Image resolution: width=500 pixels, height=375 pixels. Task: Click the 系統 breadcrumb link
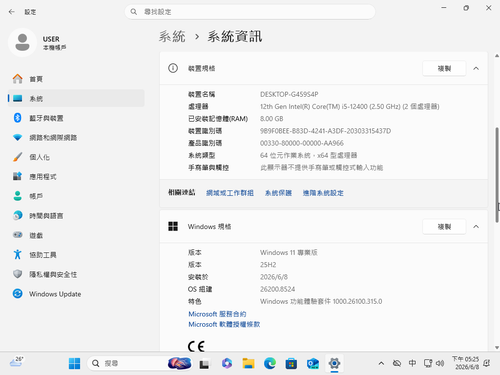[x=172, y=36]
